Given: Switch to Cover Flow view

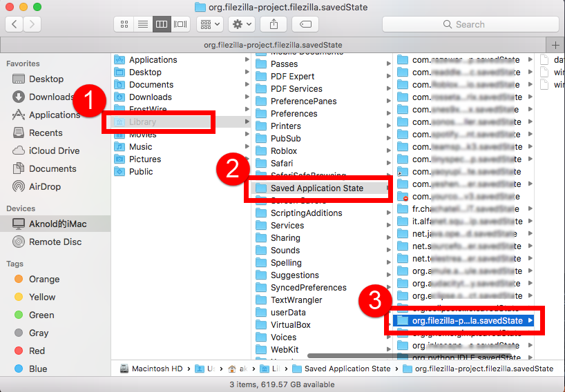Looking at the screenshot, I should coord(180,24).
